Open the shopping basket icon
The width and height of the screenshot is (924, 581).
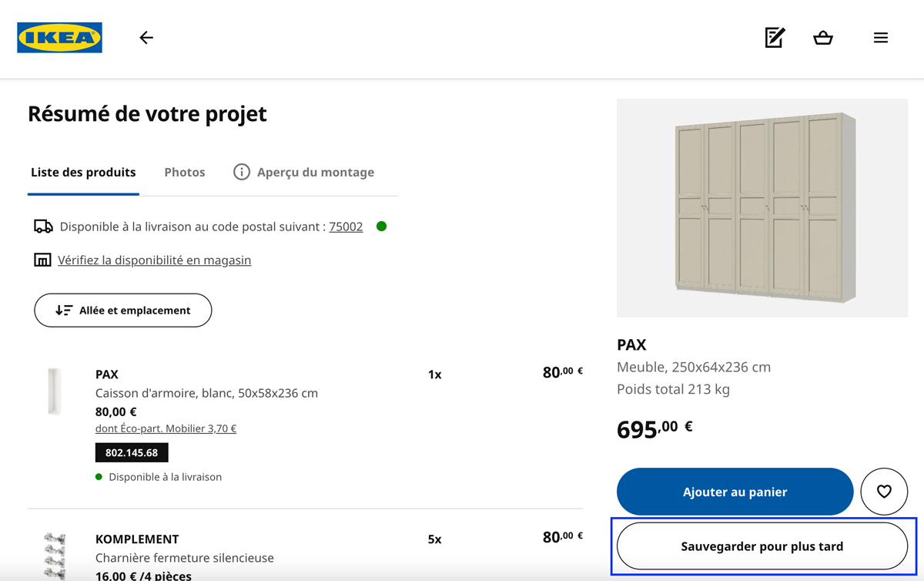[823, 38]
